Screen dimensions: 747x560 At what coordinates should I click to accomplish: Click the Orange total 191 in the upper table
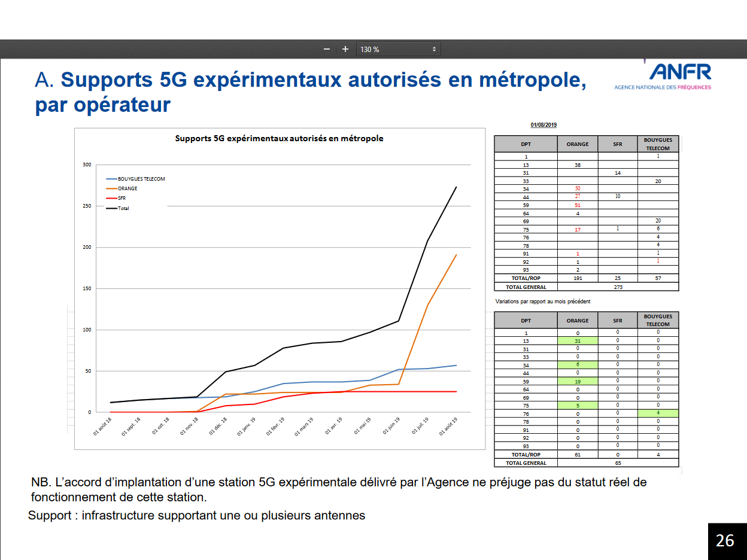click(x=578, y=278)
